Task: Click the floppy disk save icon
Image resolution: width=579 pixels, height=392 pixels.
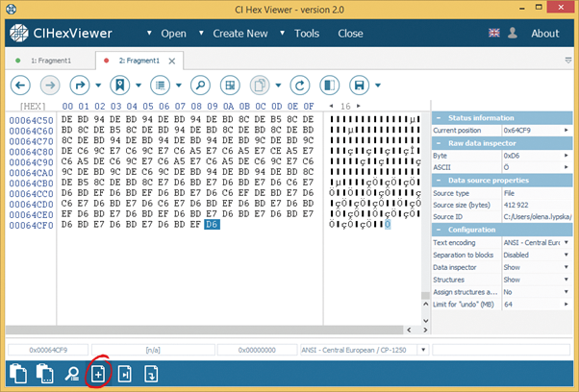Action: click(x=360, y=86)
